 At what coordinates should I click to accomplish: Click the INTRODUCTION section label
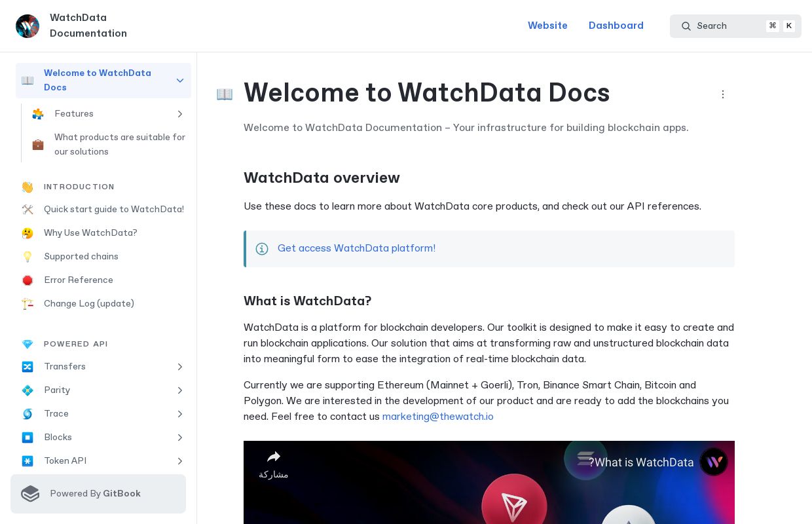[x=79, y=187]
